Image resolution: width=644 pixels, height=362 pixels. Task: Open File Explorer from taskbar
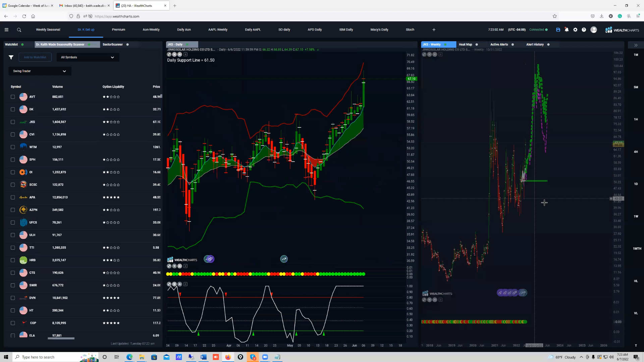(142, 357)
